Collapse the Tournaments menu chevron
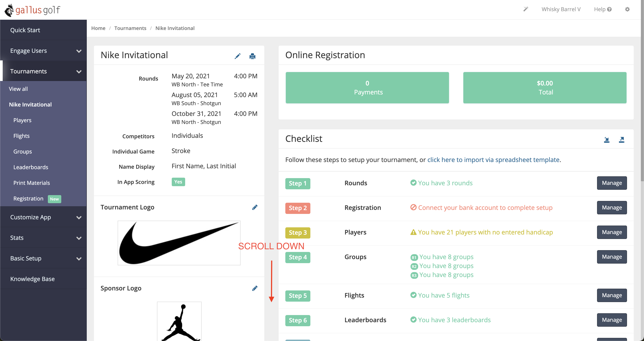The width and height of the screenshot is (644, 341). point(79,72)
